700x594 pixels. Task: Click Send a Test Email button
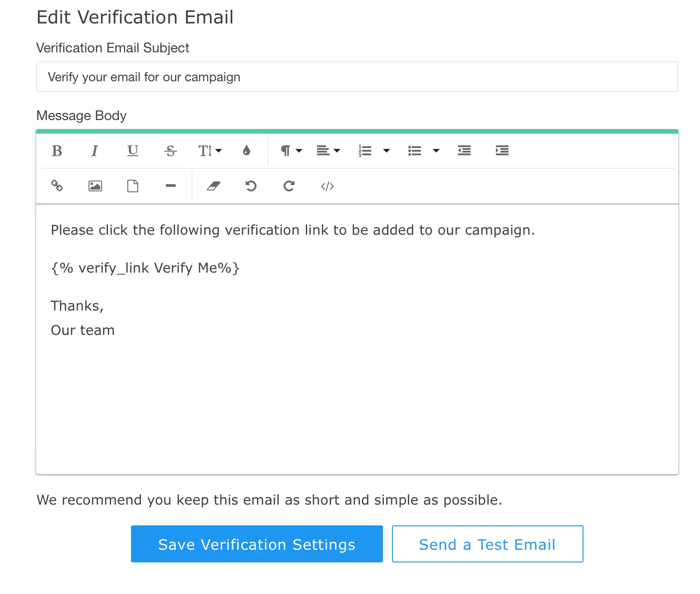pyautogui.click(x=487, y=544)
